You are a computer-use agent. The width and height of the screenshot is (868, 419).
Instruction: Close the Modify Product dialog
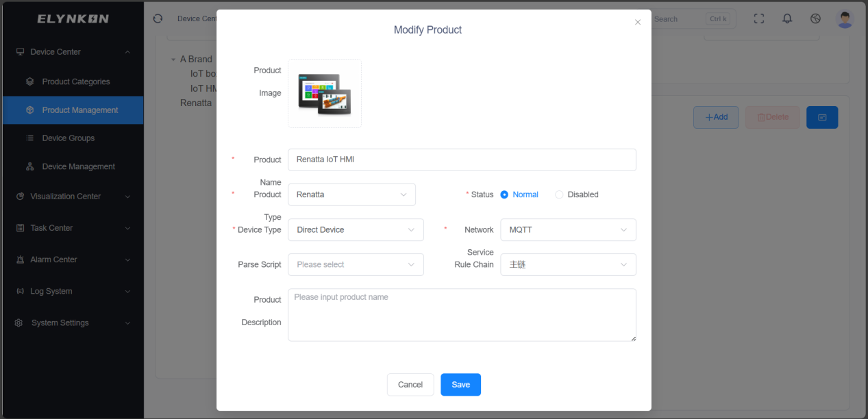pyautogui.click(x=638, y=22)
